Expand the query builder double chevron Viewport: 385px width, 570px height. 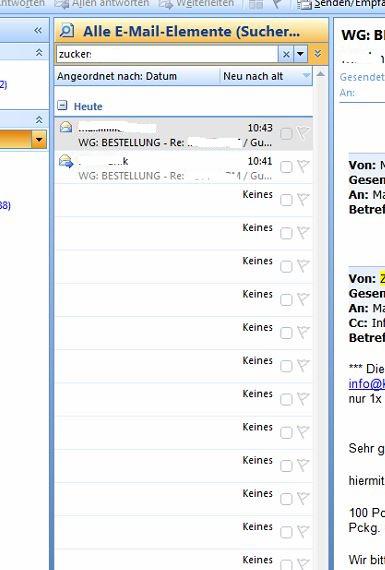[318, 54]
